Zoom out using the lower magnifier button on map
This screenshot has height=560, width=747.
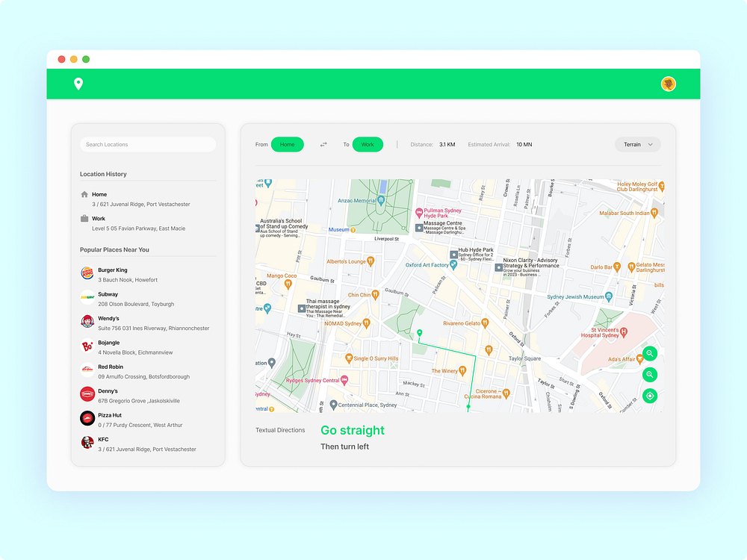click(650, 374)
